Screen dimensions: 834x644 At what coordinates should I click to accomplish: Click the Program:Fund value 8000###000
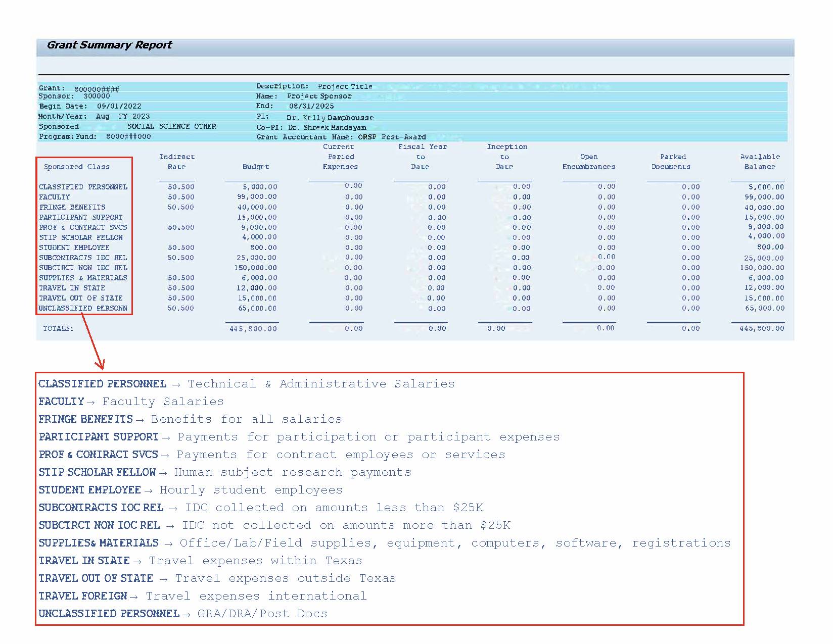[128, 136]
